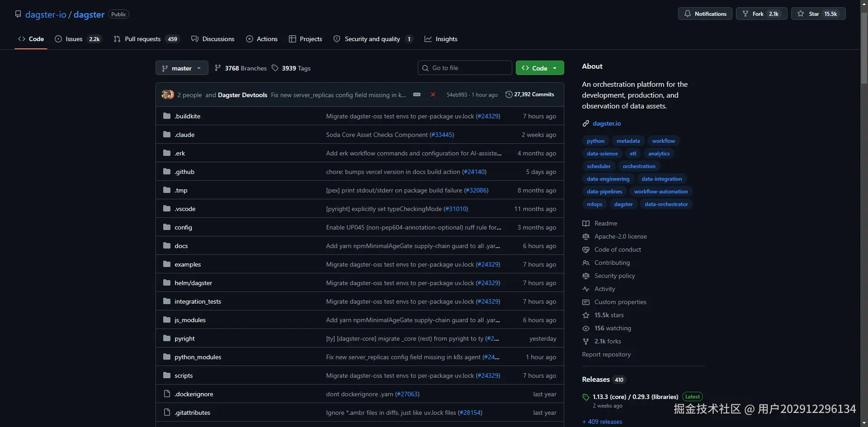Click the fork icon in Fork button
The image size is (868, 427).
[x=745, y=14]
